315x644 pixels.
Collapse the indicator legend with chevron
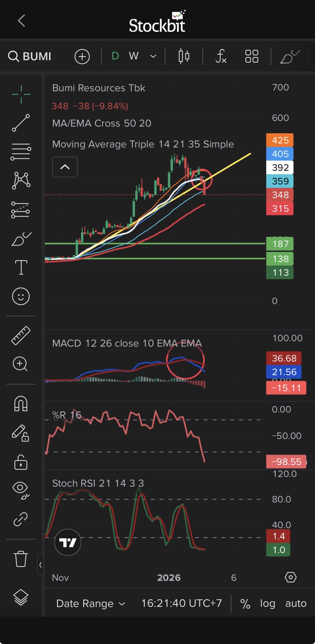click(x=65, y=167)
